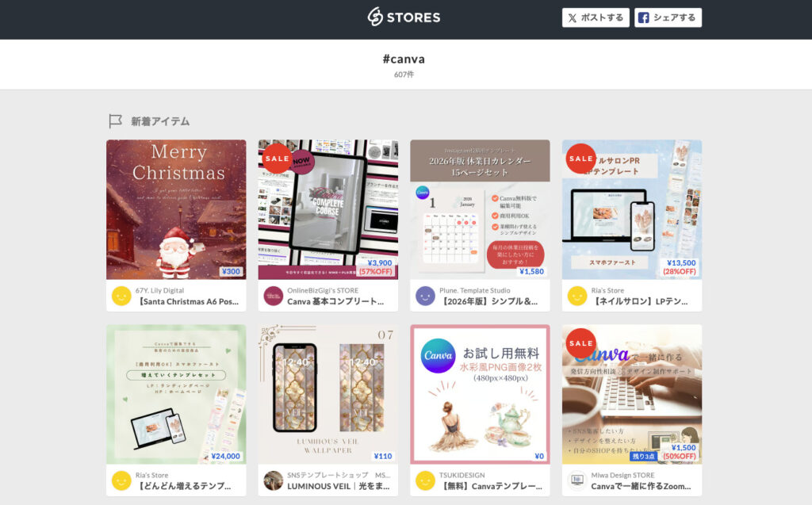Viewport: 812px width, 505px height.
Task: Click the X icon on the ポストする button
Action: pos(573,17)
